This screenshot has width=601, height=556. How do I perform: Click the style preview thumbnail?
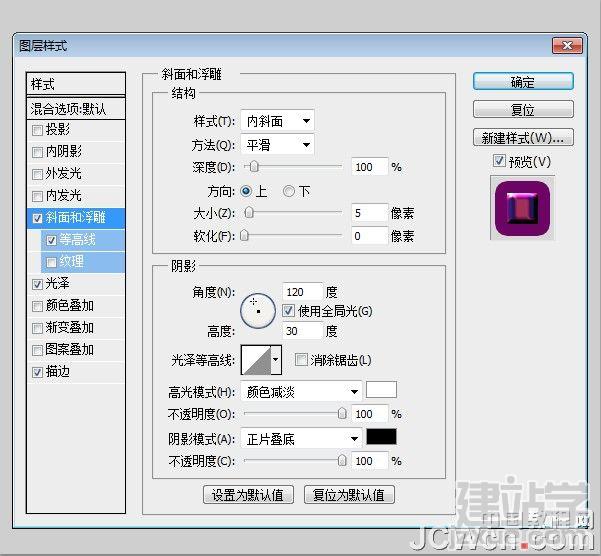click(522, 208)
